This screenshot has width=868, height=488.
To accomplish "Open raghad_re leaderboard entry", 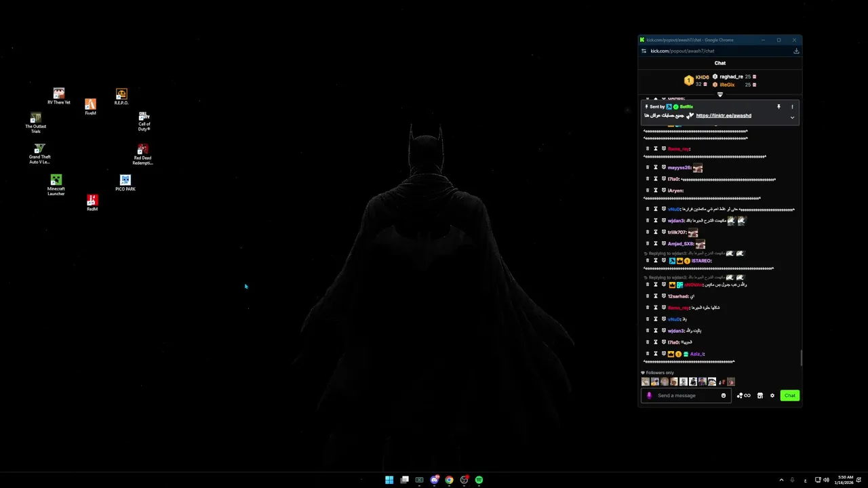I will 734,77.
